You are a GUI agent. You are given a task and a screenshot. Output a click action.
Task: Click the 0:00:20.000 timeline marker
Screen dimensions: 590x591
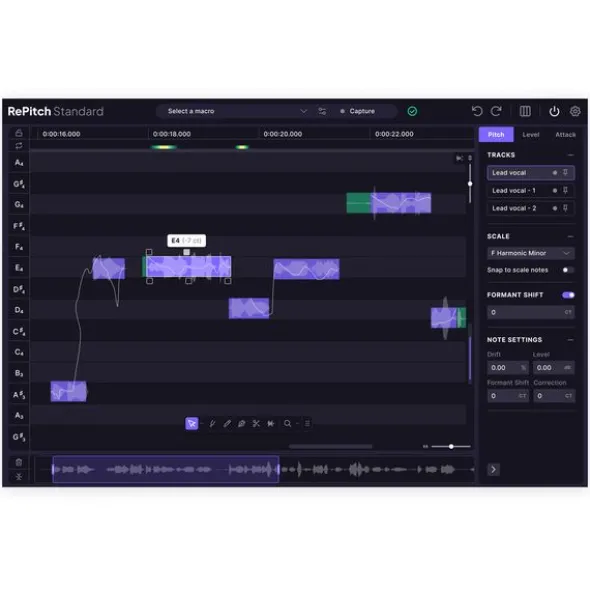click(x=282, y=134)
